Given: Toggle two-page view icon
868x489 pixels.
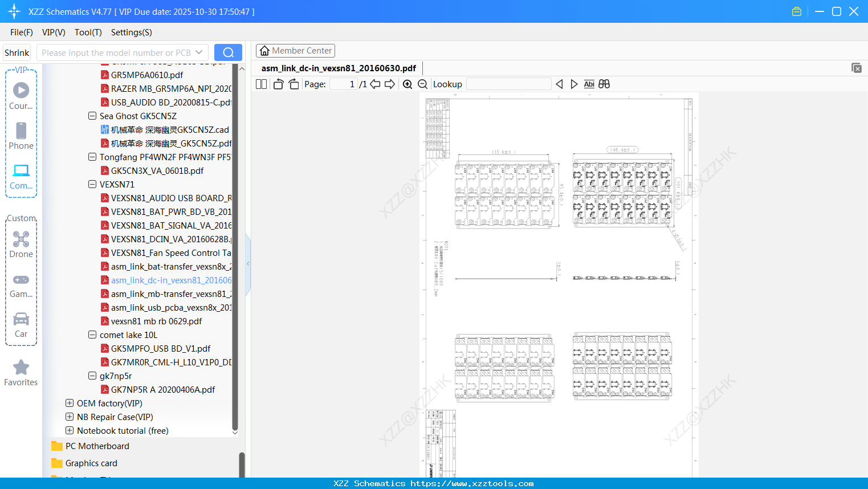Looking at the screenshot, I should (261, 84).
